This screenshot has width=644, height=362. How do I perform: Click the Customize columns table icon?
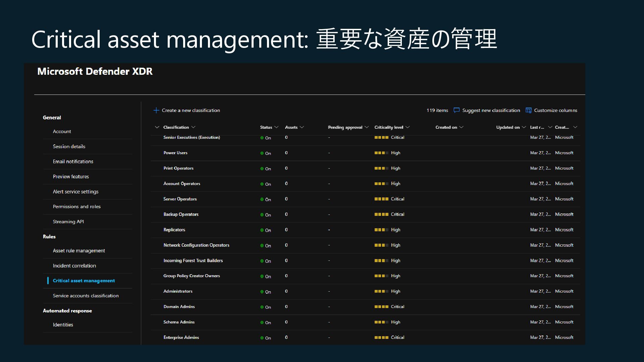pyautogui.click(x=528, y=110)
